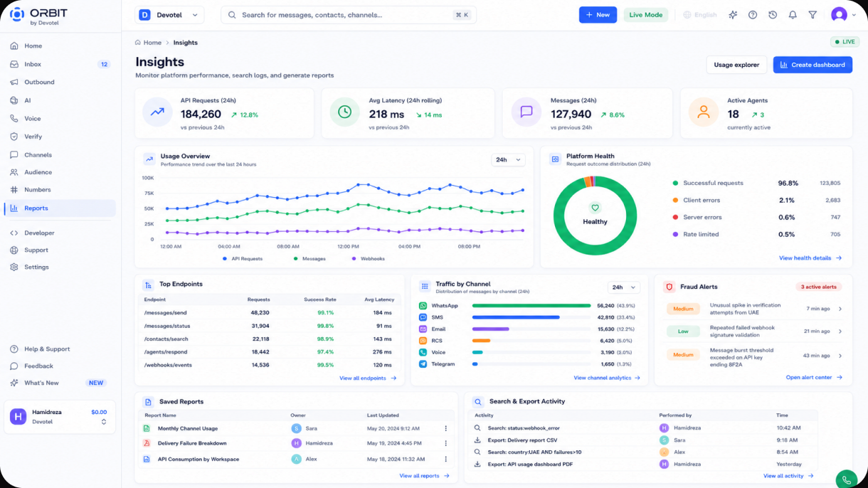Click the What's New sparkle icon
Image resolution: width=868 pixels, height=488 pixels.
click(14, 383)
